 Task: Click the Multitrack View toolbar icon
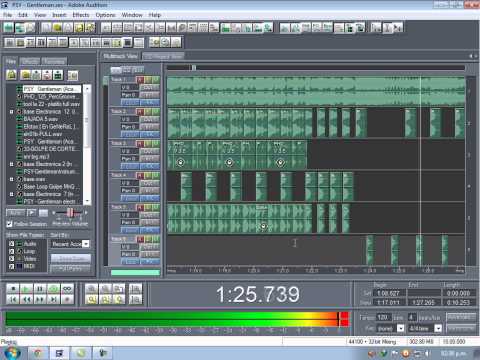click(x=19, y=28)
